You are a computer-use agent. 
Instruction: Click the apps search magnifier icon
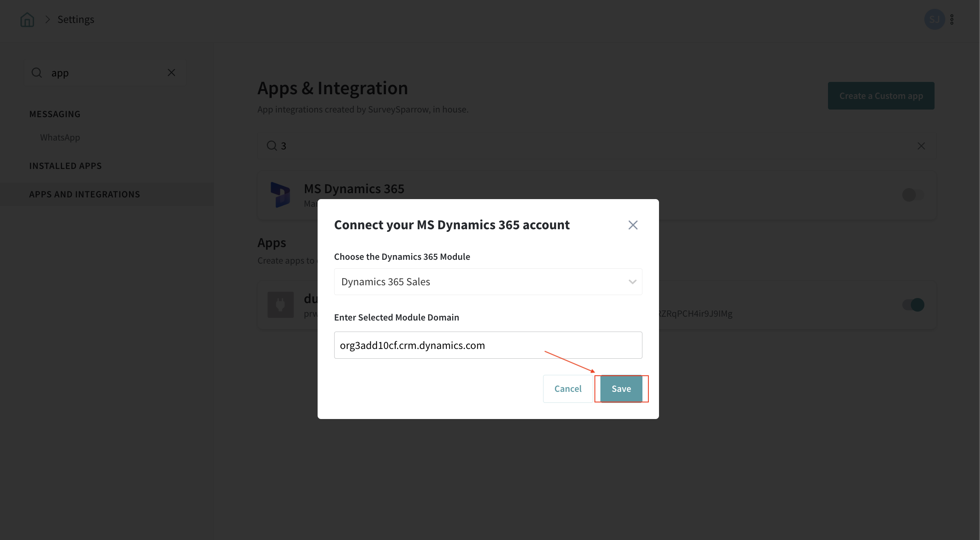coord(272,146)
